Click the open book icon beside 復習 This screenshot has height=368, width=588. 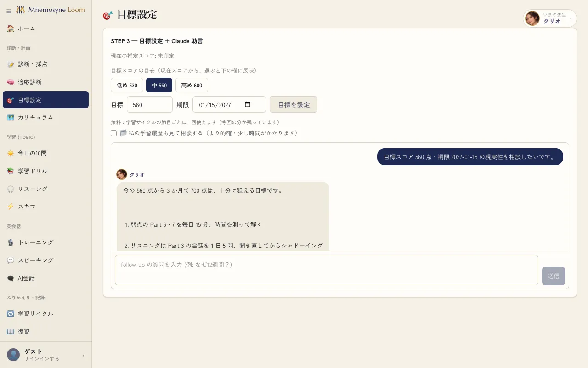11,332
